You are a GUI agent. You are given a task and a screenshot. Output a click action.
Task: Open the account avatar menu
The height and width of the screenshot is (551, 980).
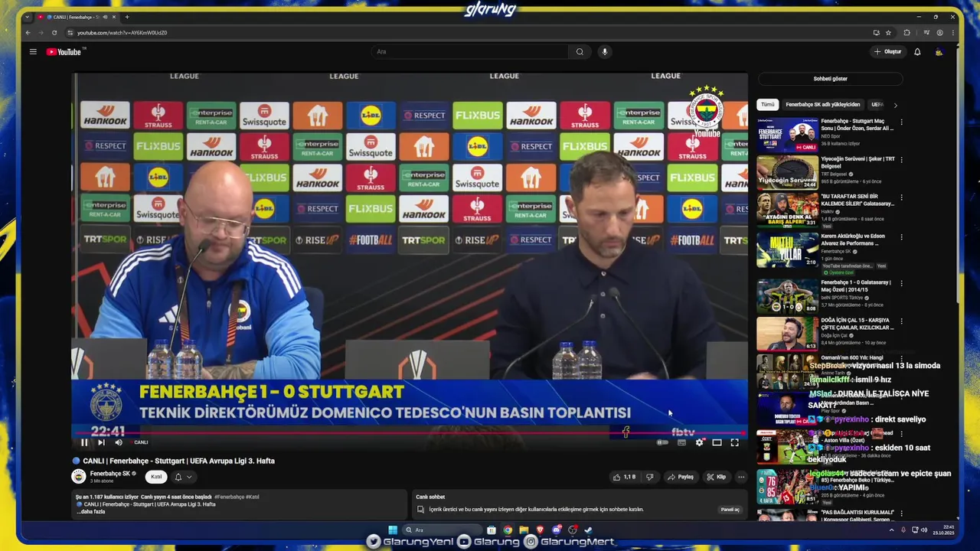pyautogui.click(x=939, y=52)
